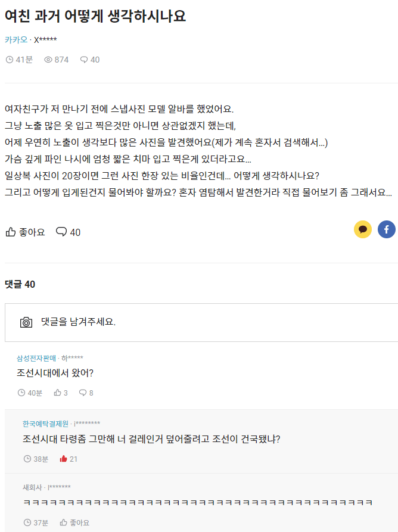
Task: Click view count eye icon
Action: (x=48, y=60)
